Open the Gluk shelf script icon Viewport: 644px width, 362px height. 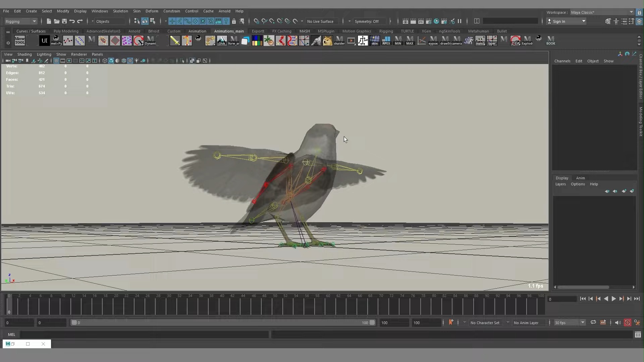click(222, 41)
